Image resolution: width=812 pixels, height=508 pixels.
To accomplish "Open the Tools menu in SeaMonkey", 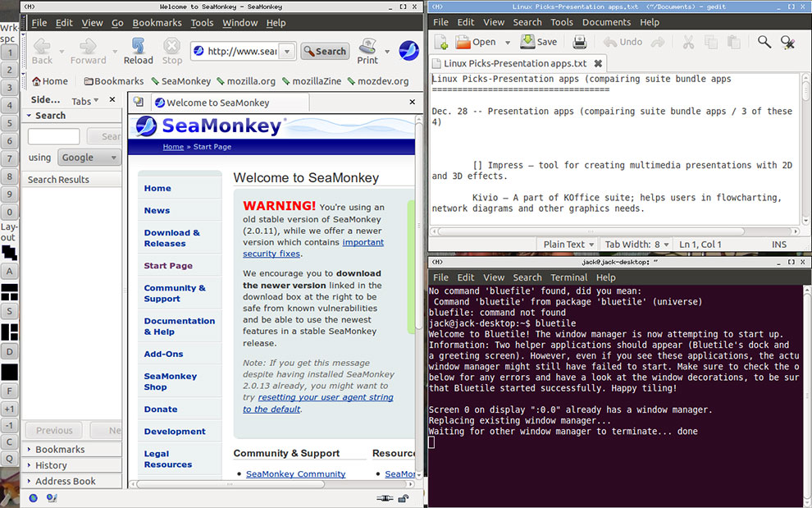I will [202, 23].
